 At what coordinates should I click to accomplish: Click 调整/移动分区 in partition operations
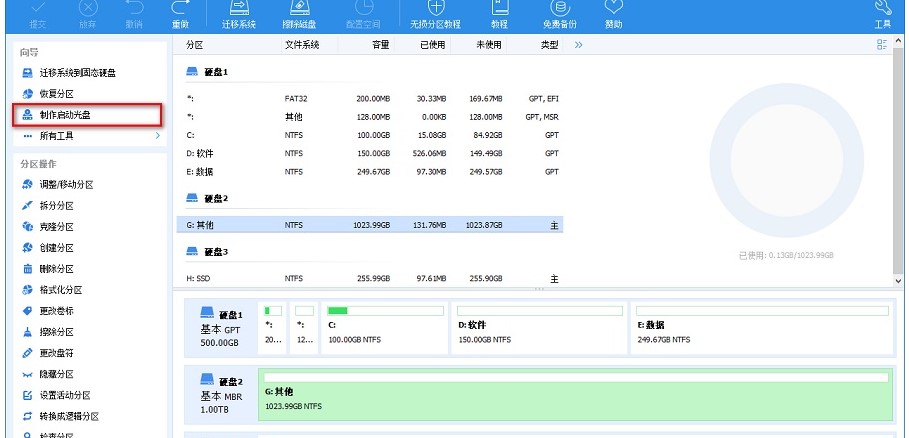65,184
